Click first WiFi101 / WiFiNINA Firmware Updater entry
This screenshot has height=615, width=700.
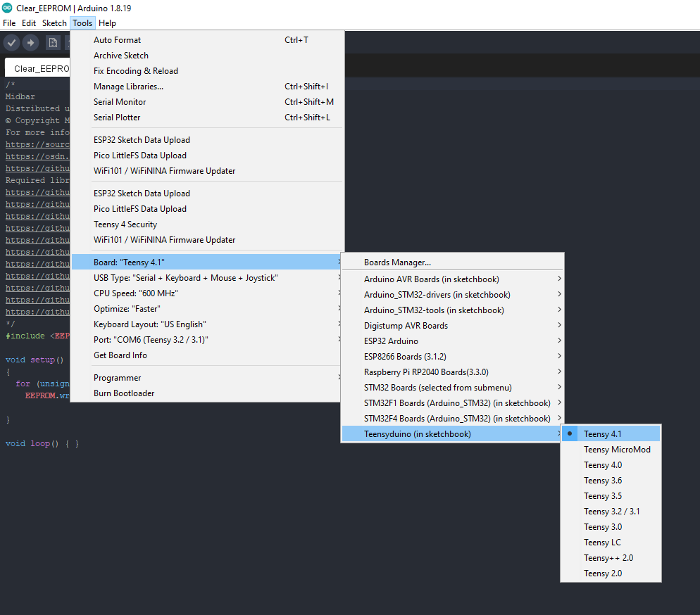(x=208, y=171)
